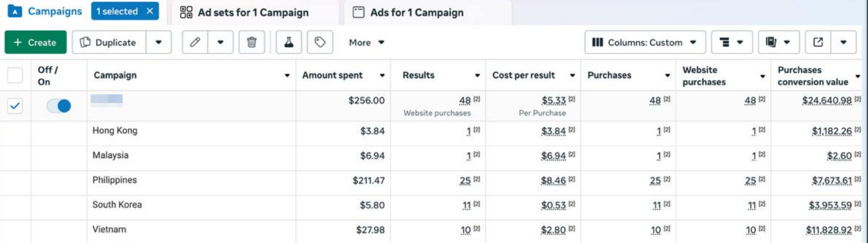Open the Breakdown icon menu
The image size is (868, 243).
[731, 42]
